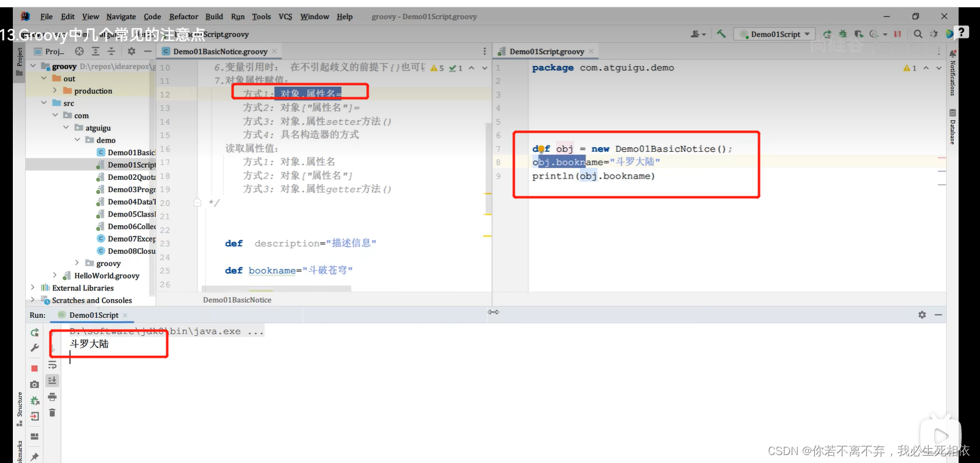980x463 pixels.
Task: Collapse the src folder
Action: tap(44, 103)
